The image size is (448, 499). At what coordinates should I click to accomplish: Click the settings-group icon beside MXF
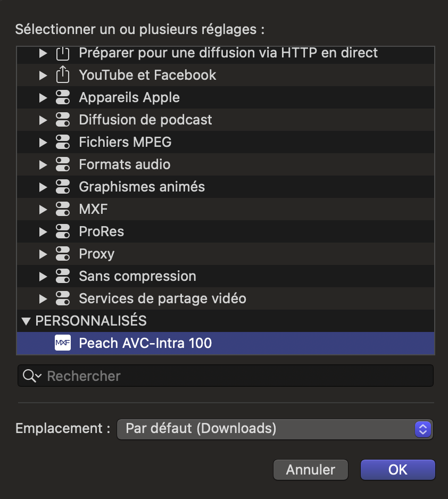point(63,209)
